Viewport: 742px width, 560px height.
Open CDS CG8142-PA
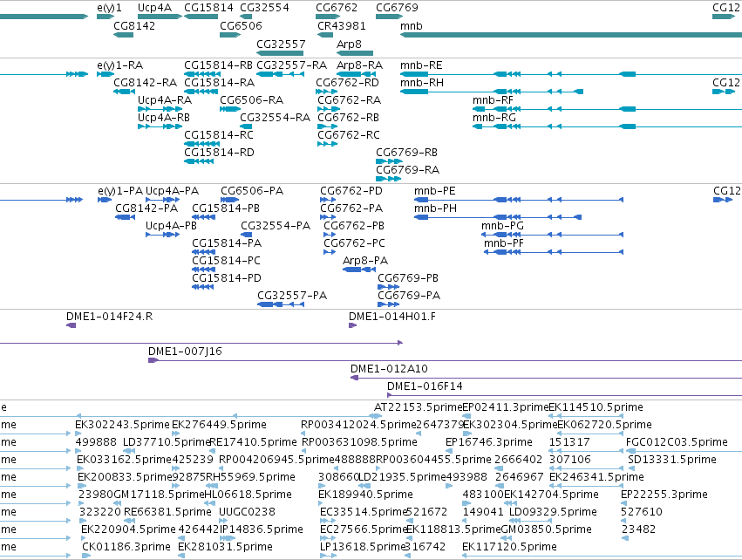[x=125, y=217]
